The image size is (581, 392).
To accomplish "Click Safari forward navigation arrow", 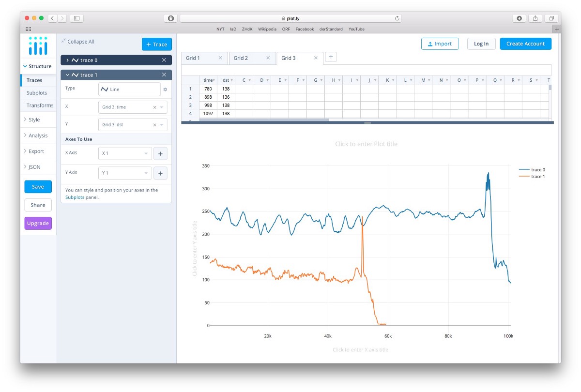I will [x=62, y=18].
